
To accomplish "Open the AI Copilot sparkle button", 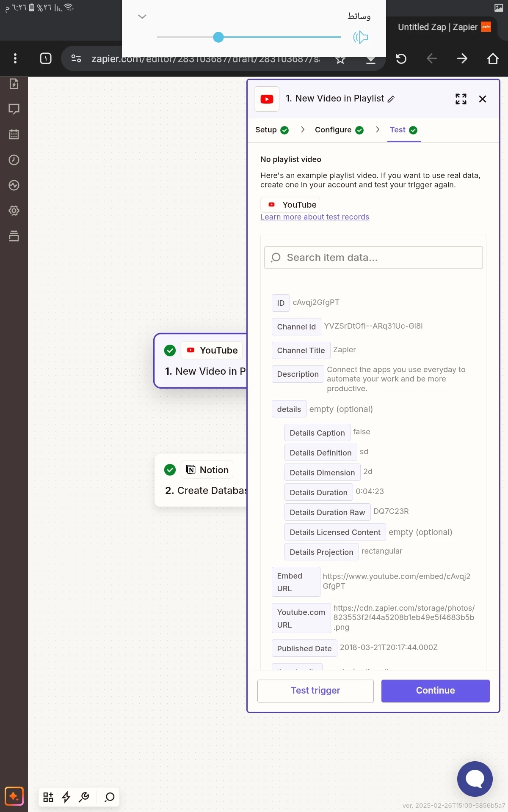I will coord(14,797).
